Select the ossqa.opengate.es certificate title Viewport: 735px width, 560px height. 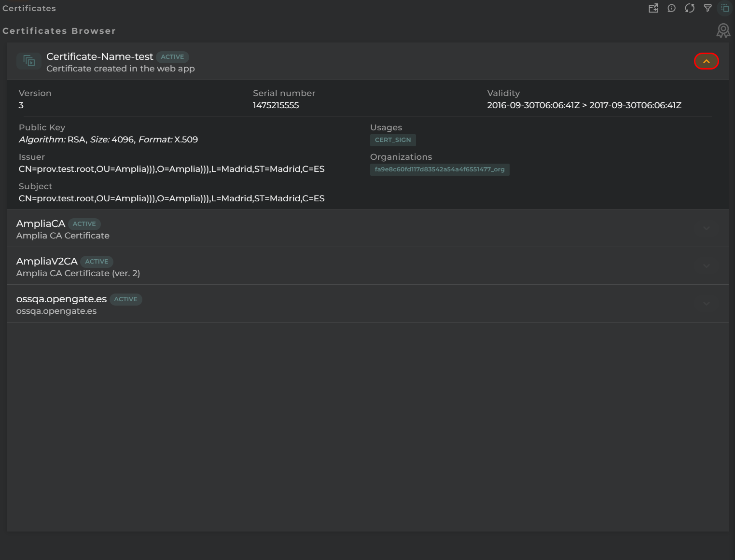coord(61,299)
